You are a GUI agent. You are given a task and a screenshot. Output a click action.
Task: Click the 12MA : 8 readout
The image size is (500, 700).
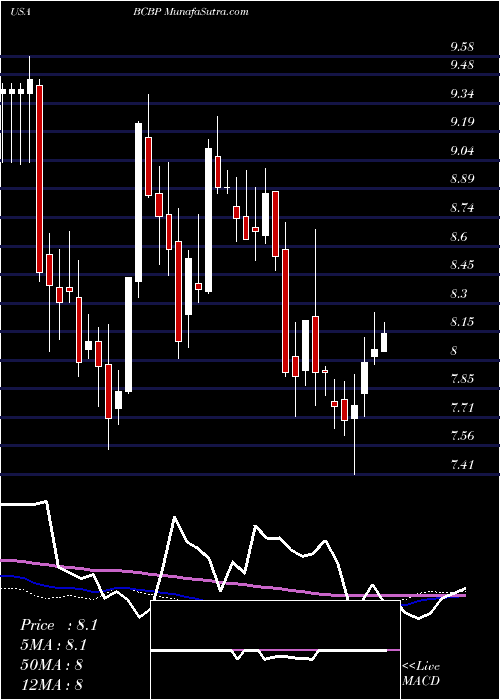(x=52, y=684)
